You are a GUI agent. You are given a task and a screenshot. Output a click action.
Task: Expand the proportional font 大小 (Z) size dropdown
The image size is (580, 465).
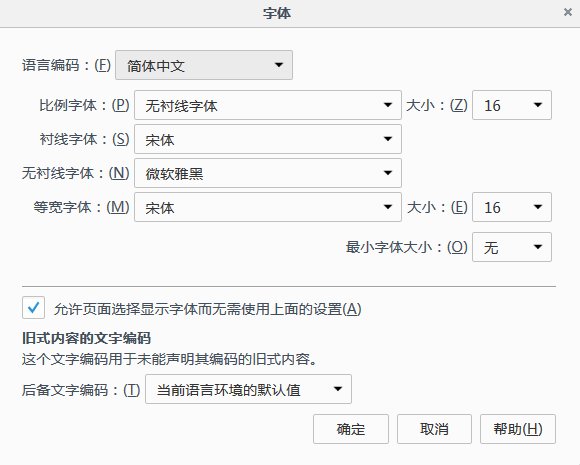tap(512, 105)
